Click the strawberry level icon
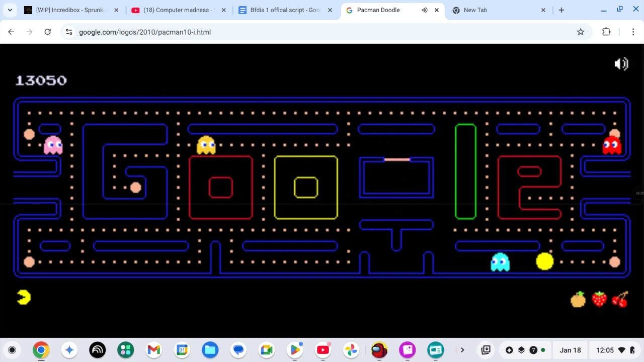Image resolution: width=644 pixels, height=362 pixels. [599, 299]
